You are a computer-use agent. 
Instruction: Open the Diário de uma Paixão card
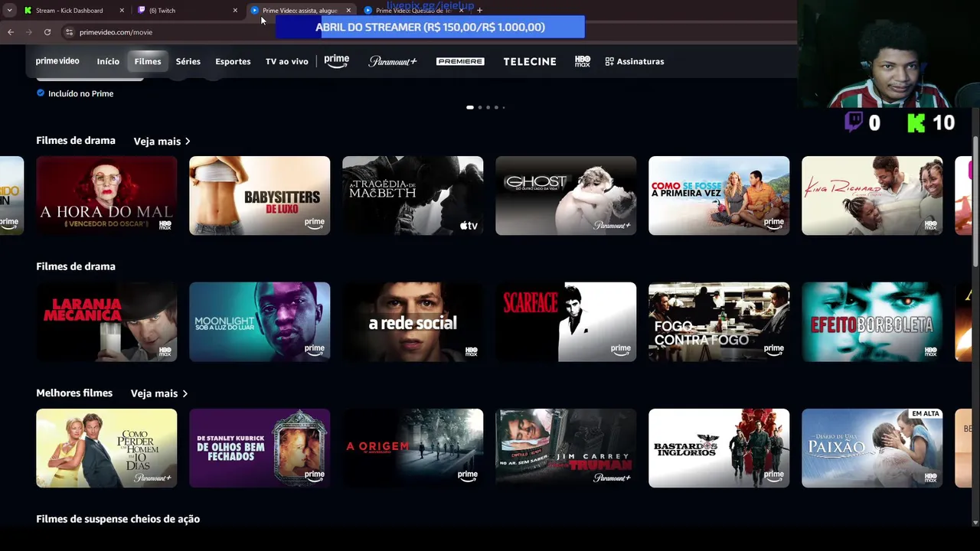point(872,448)
